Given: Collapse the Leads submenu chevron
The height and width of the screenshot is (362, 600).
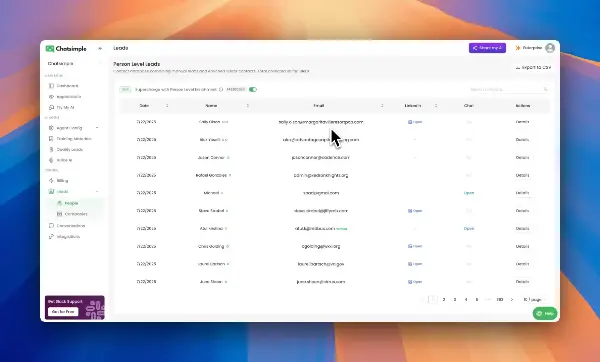Looking at the screenshot, I should 97,191.
